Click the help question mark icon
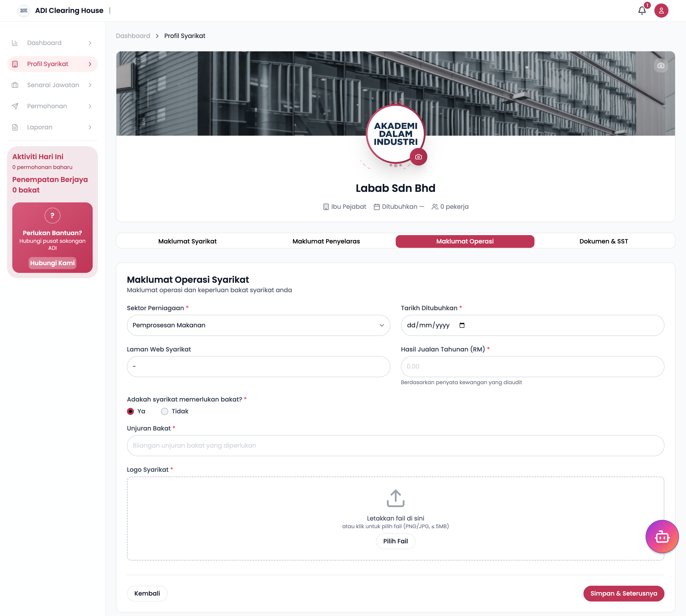This screenshot has height=616, width=686. [x=52, y=215]
